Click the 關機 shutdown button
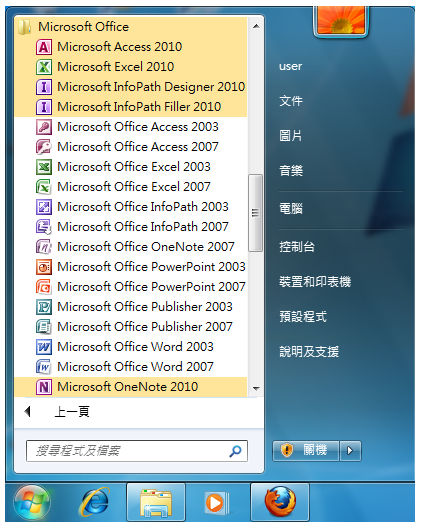The height and width of the screenshot is (524, 423). (x=306, y=451)
